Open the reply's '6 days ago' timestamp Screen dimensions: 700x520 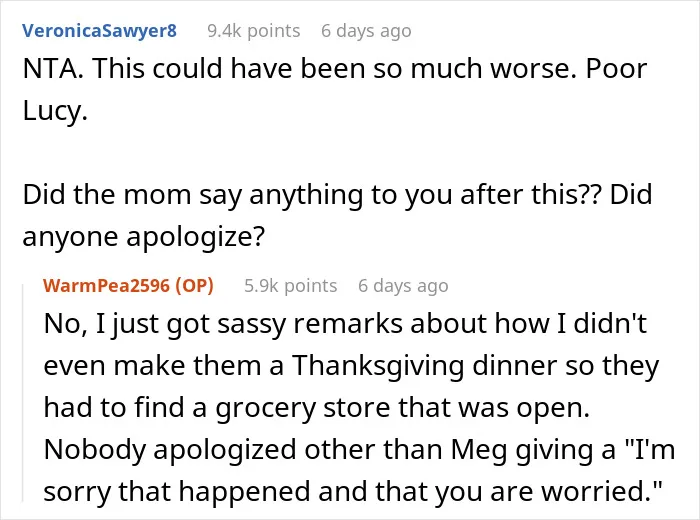(403, 285)
